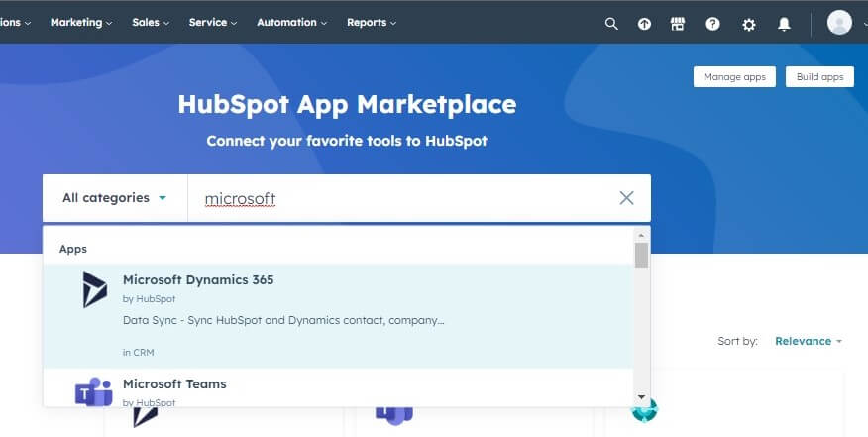Open the Marketplace storefront icon

(x=678, y=24)
